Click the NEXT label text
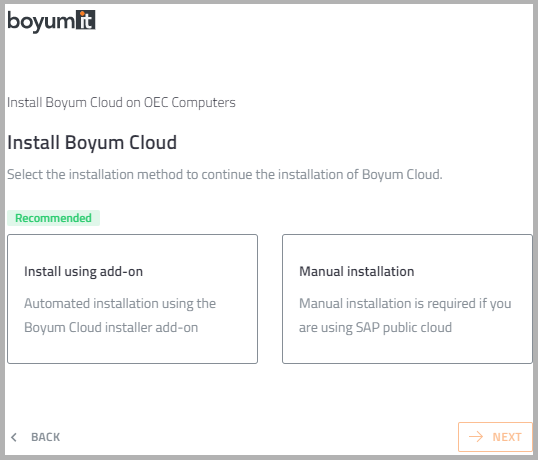Screen dimensions: 541x460 pos(507,437)
